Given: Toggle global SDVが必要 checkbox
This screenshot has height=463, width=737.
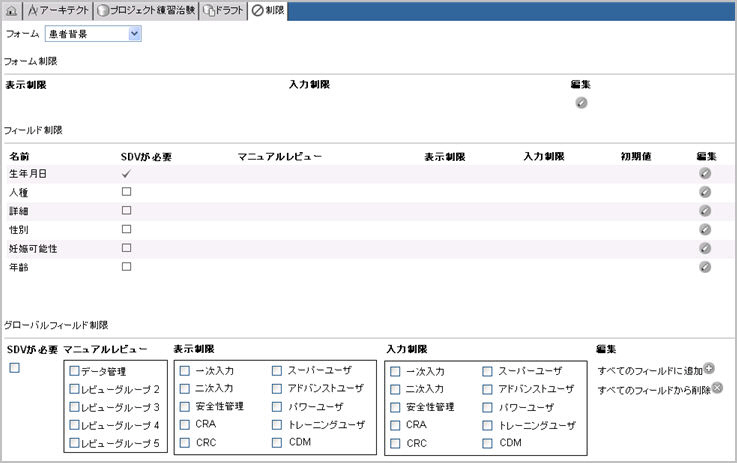Looking at the screenshot, I should pyautogui.click(x=14, y=369).
